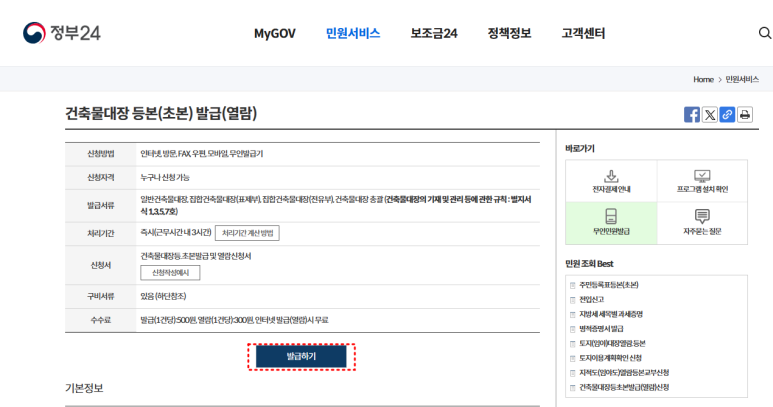Image resolution: width=773 pixels, height=407 pixels.
Task: Click the 발급서류 row header
Action: click(x=101, y=205)
